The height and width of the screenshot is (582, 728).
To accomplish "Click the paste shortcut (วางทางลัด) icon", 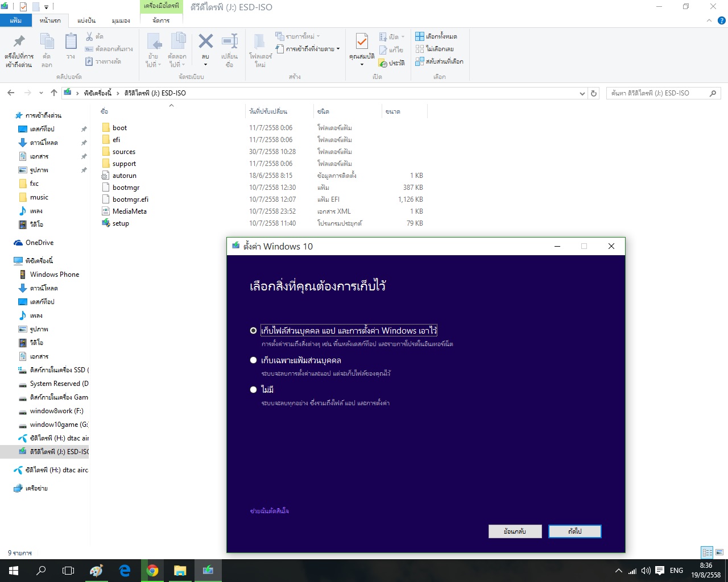I will point(89,61).
